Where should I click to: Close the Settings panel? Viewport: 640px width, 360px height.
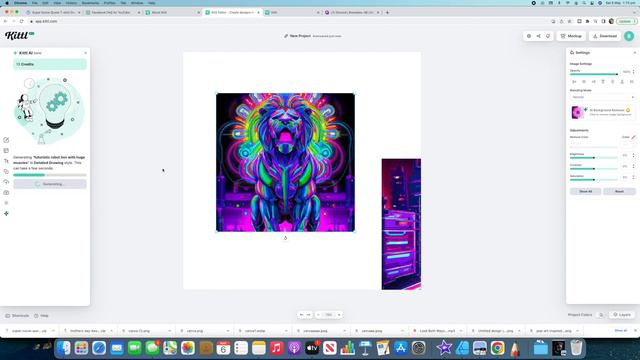tap(635, 53)
